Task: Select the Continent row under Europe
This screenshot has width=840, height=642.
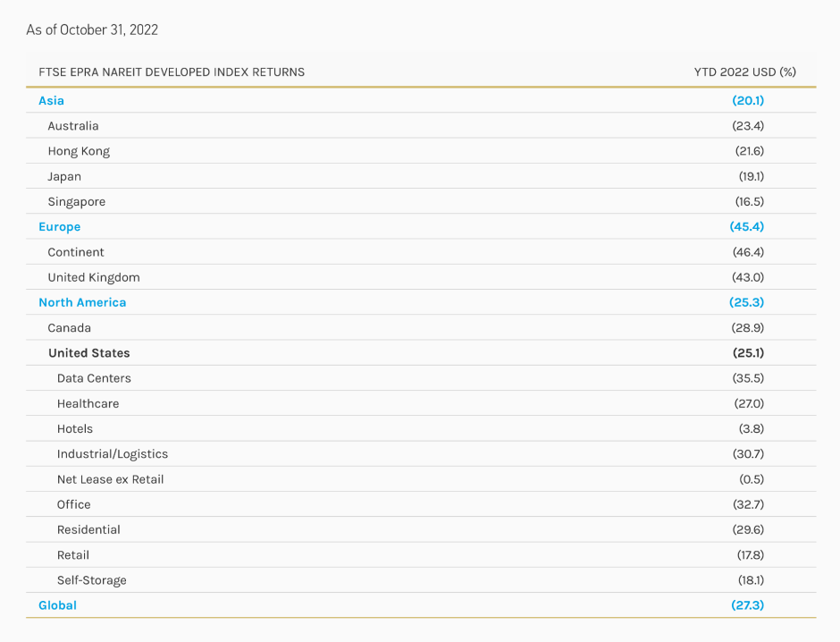Action: 77,251
